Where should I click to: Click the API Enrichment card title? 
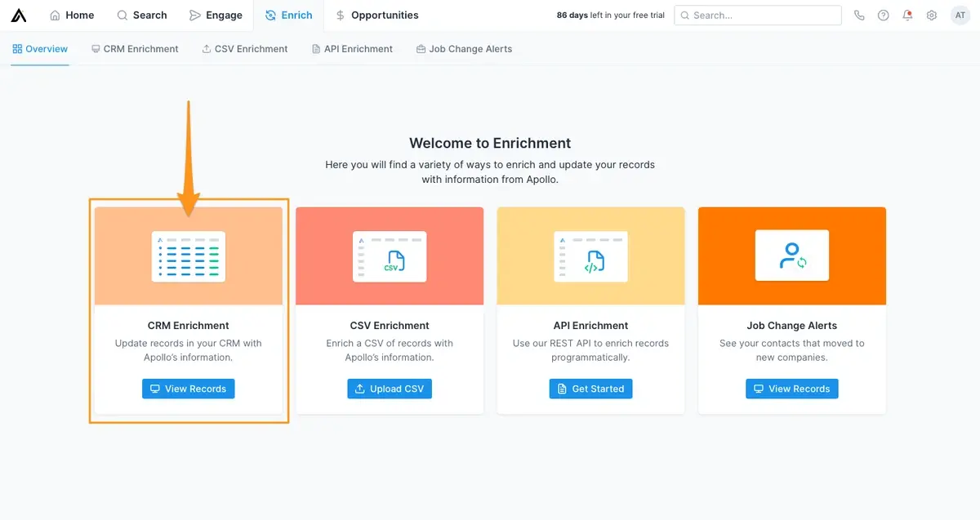(x=590, y=326)
